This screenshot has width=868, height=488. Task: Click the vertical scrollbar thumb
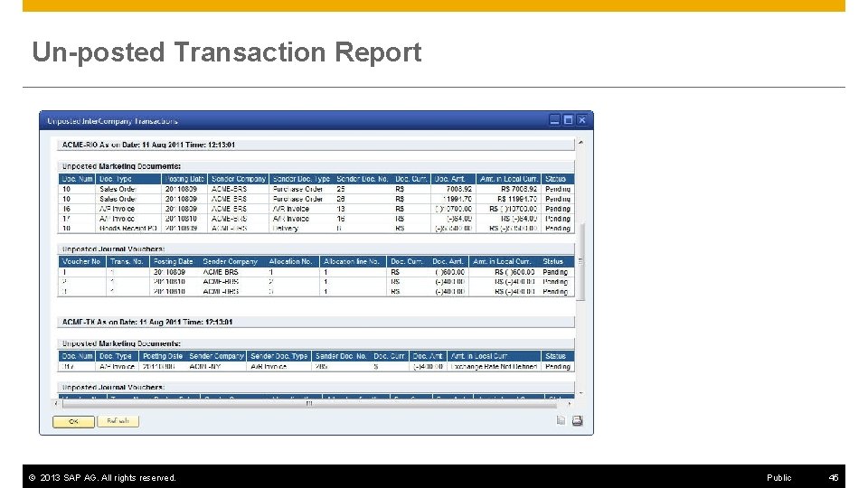pos(580,261)
